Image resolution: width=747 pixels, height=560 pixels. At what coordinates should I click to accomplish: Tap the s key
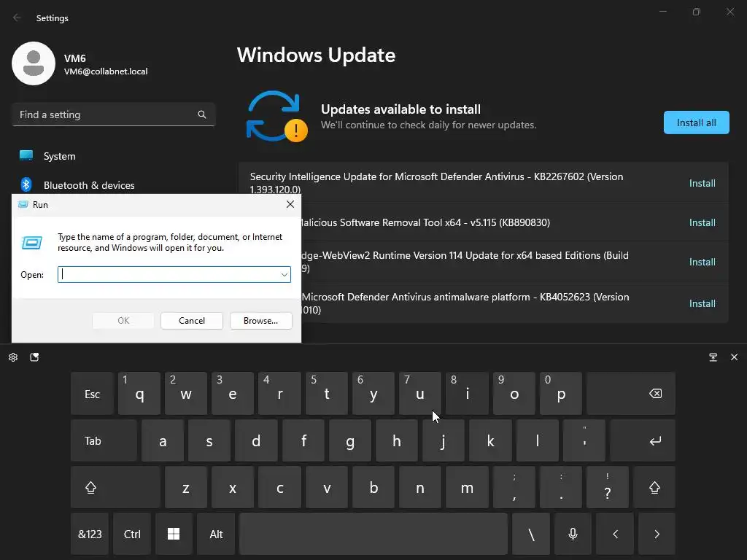point(209,440)
